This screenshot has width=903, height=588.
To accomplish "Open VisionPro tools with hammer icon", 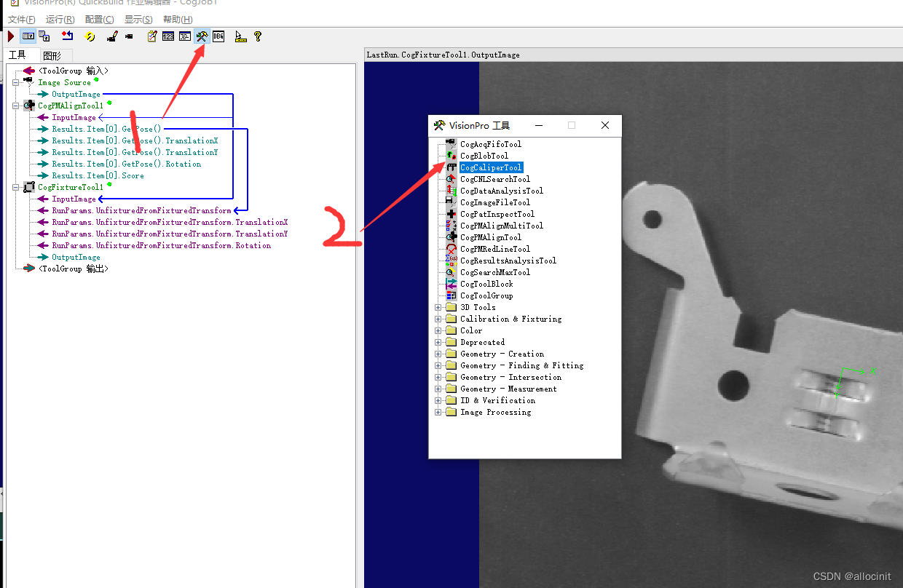I will pyautogui.click(x=202, y=36).
